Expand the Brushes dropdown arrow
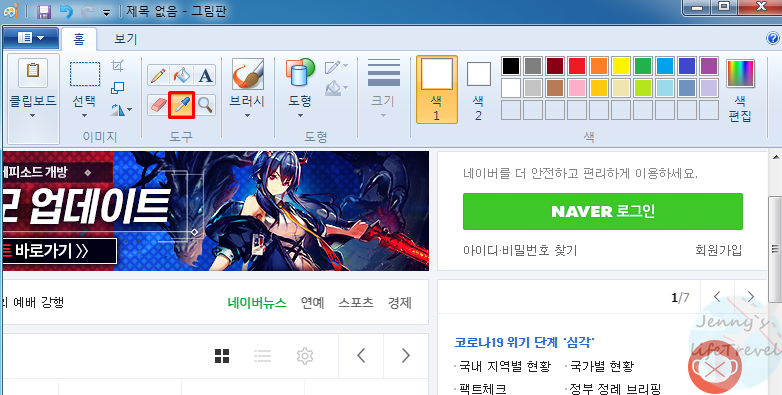This screenshot has width=782, height=395. (x=247, y=116)
